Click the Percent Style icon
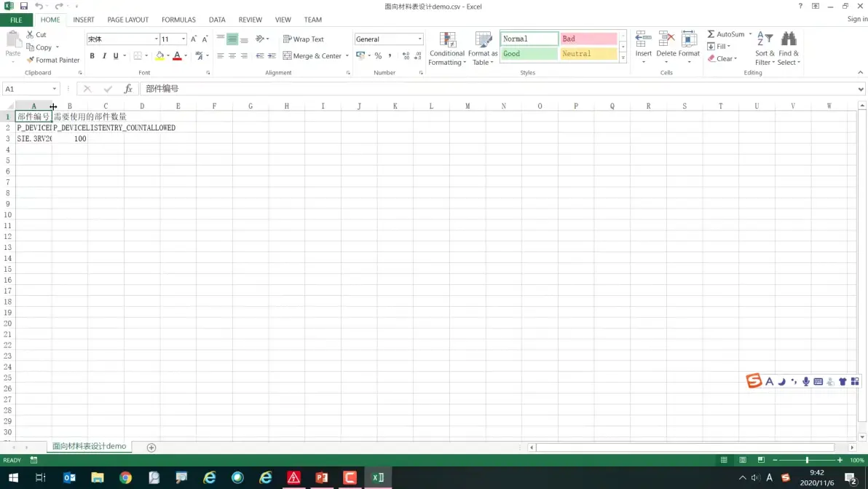Viewport: 868px width, 489px height. 378,56
